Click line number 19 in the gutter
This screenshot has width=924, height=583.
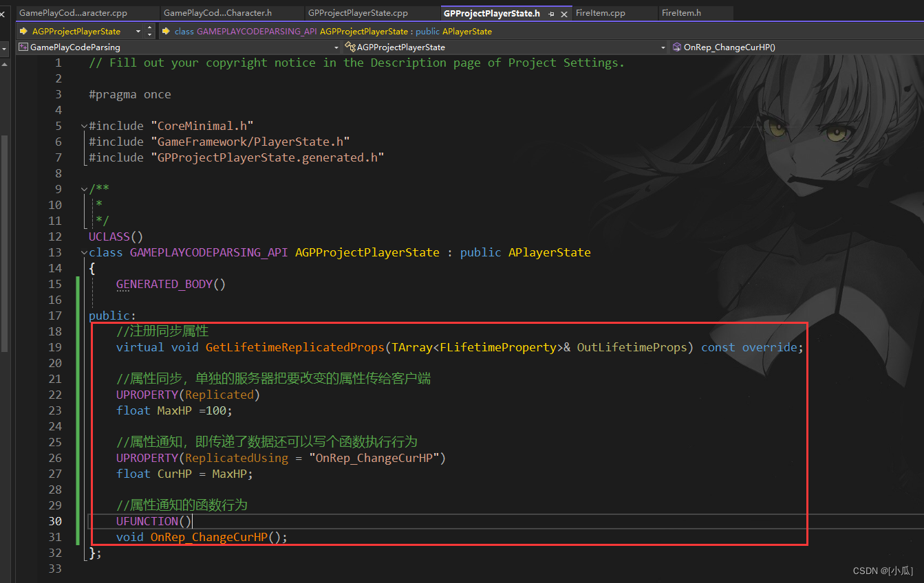[54, 347]
